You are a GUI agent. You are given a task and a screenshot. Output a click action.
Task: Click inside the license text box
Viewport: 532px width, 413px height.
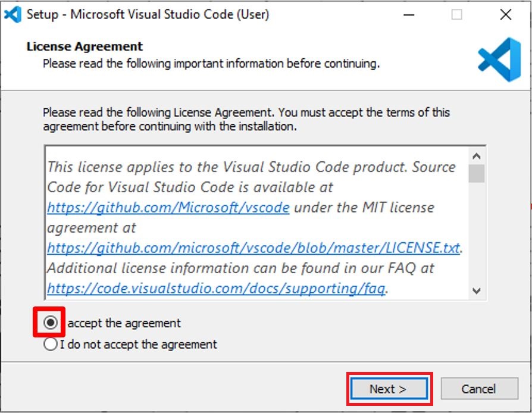(x=257, y=223)
